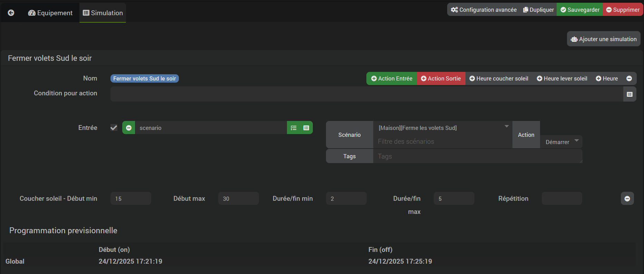Edit the Début min value 15

[x=131, y=199]
